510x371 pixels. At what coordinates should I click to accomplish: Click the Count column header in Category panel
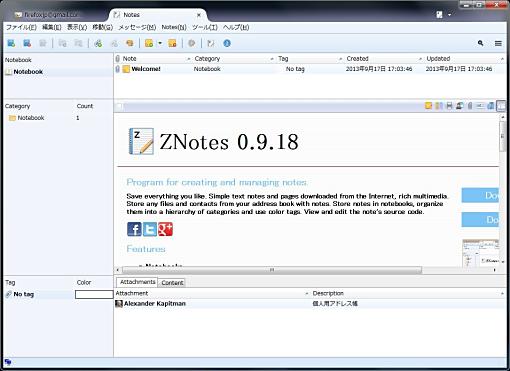pos(85,106)
